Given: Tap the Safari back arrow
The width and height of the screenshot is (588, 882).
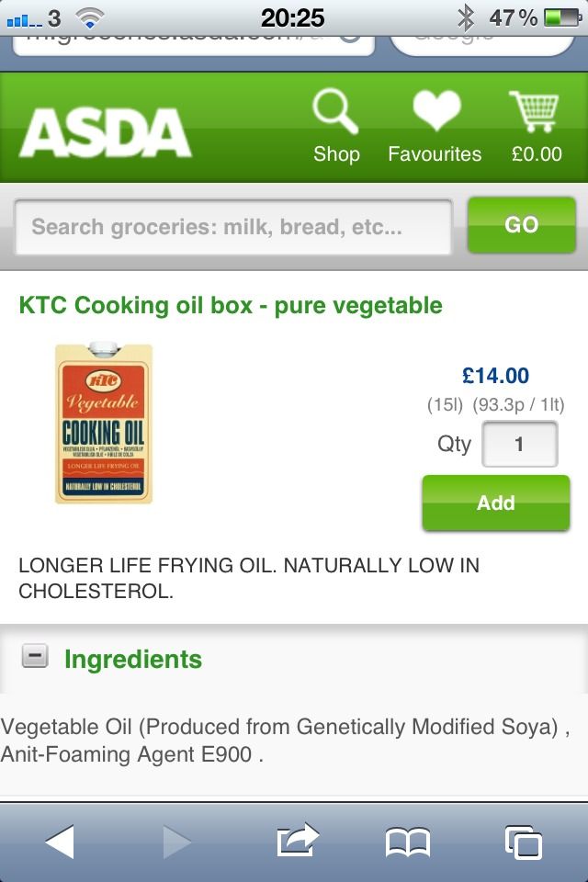Looking at the screenshot, I should (x=60, y=842).
